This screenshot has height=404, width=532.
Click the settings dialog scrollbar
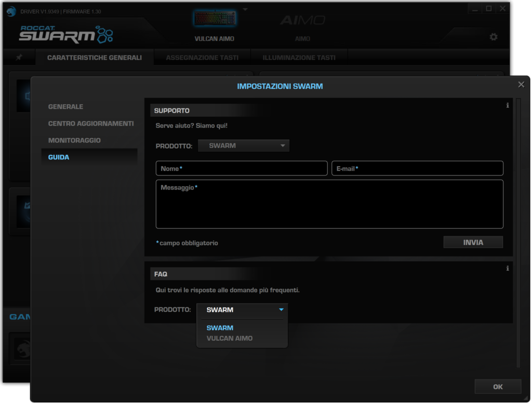(x=518, y=233)
